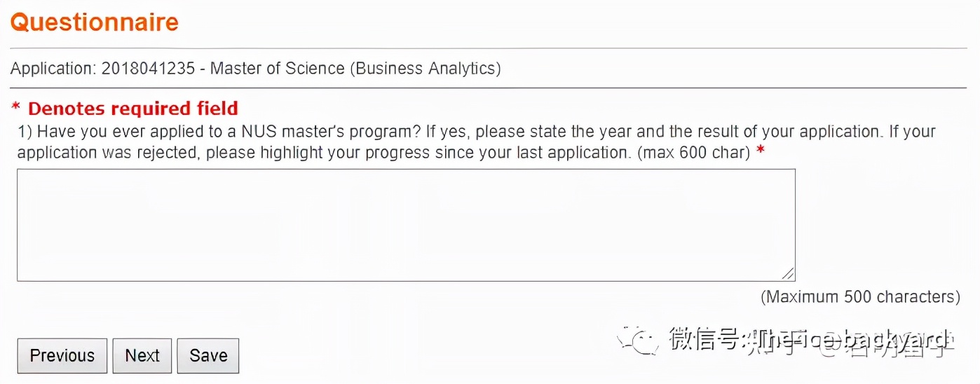
Task: Click the 微信号 watermark text
Action: click(704, 340)
